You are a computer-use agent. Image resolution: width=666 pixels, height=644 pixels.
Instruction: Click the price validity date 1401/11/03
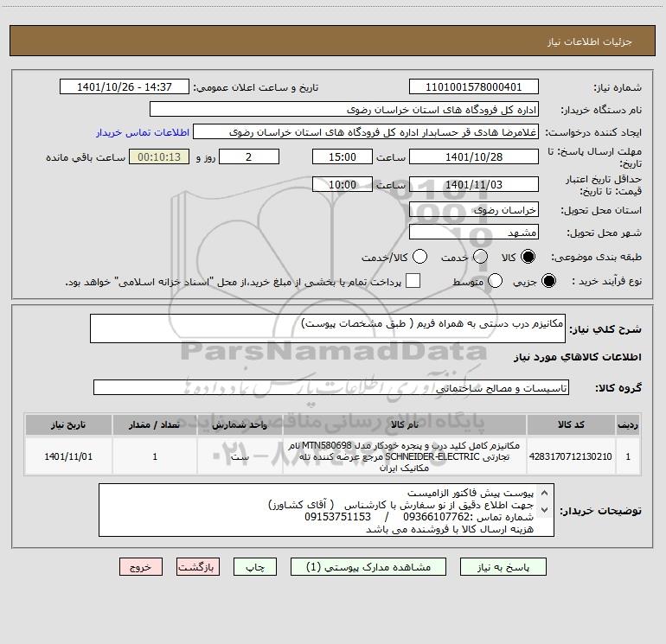(474, 185)
